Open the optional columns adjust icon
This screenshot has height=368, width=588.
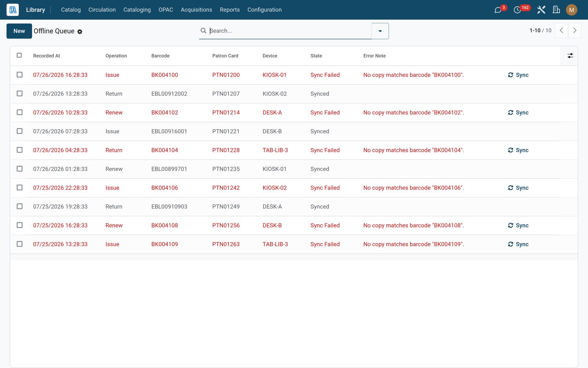(570, 56)
